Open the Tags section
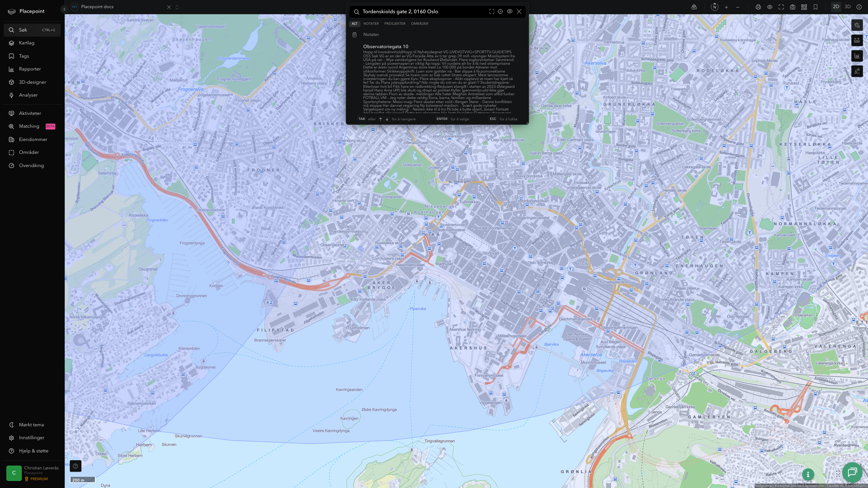868x488 pixels. [32, 56]
